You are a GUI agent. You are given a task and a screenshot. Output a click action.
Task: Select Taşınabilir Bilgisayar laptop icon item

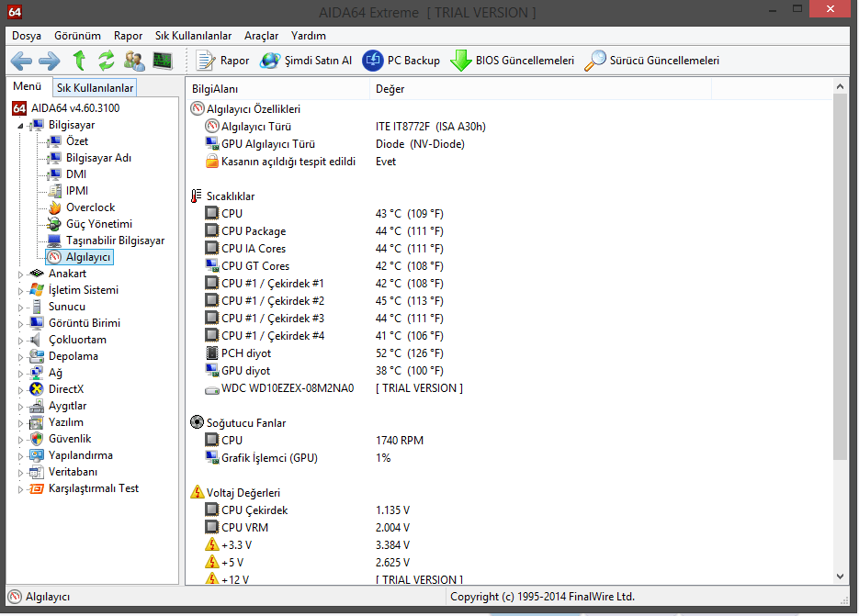(x=54, y=241)
